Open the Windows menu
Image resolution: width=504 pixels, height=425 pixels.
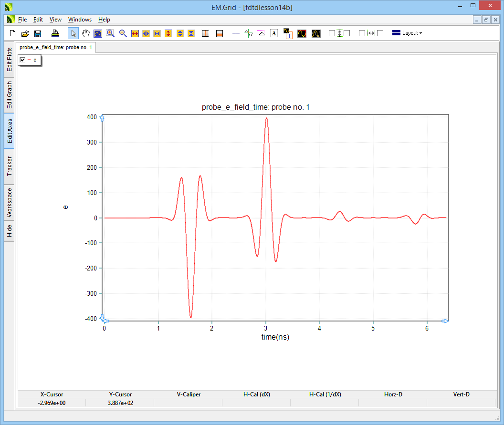click(80, 20)
